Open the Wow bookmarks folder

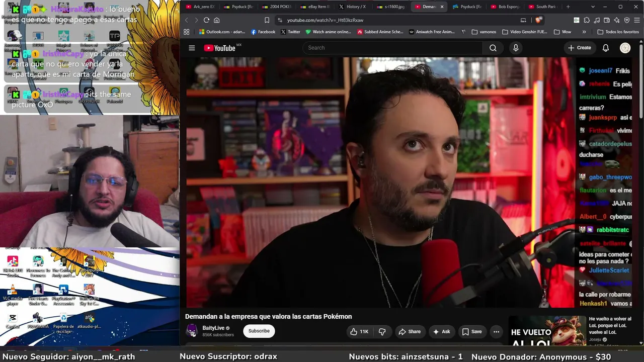(562, 32)
